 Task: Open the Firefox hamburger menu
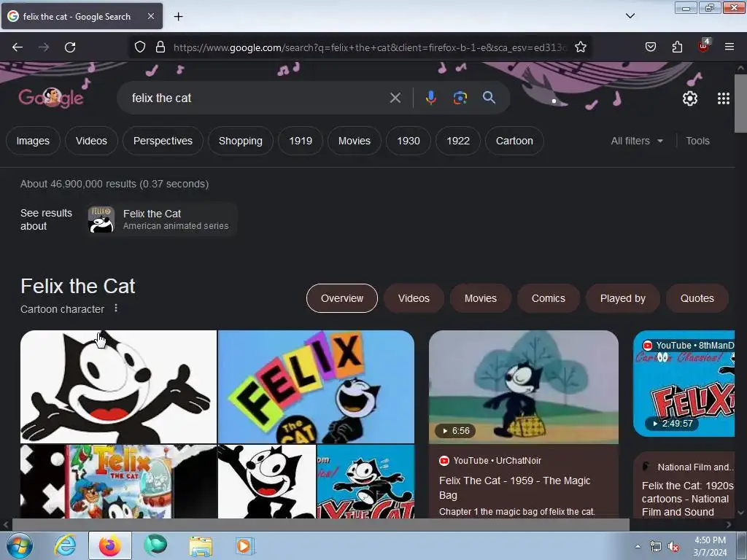[729, 47]
